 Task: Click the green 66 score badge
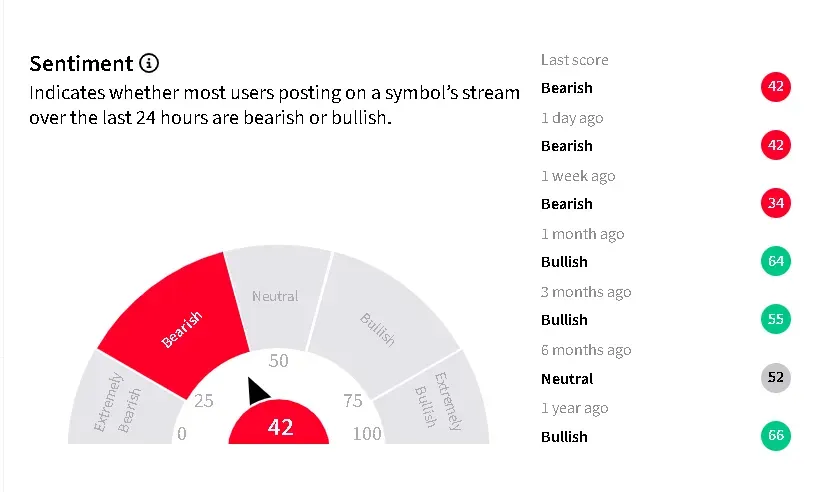775,436
